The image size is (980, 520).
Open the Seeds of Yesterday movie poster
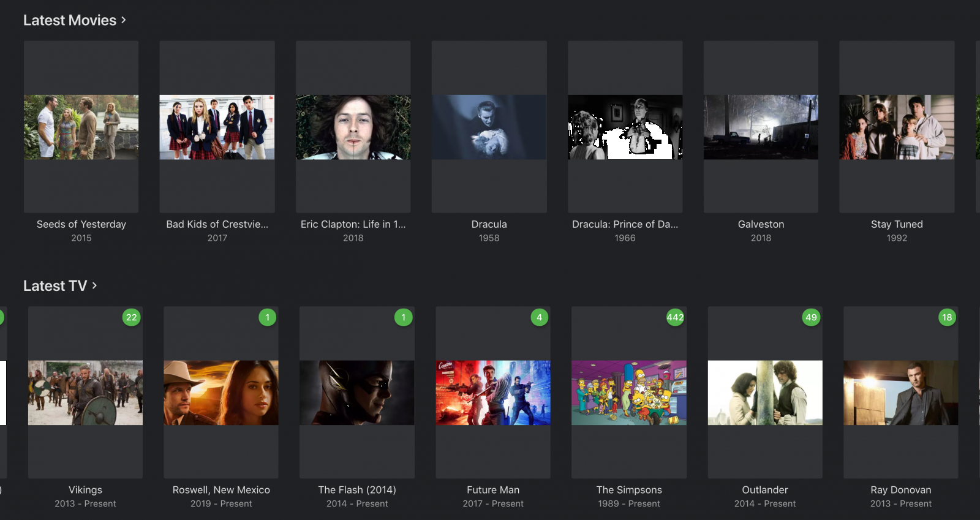(x=81, y=127)
